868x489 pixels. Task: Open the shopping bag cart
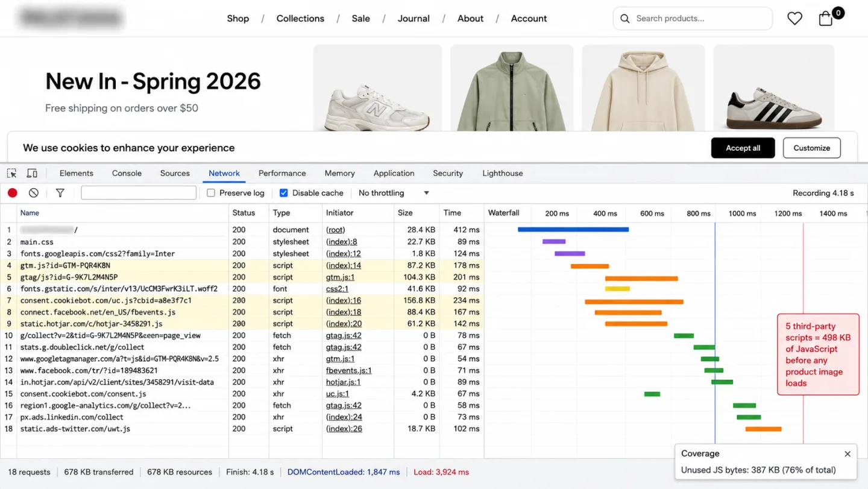pyautogui.click(x=825, y=19)
